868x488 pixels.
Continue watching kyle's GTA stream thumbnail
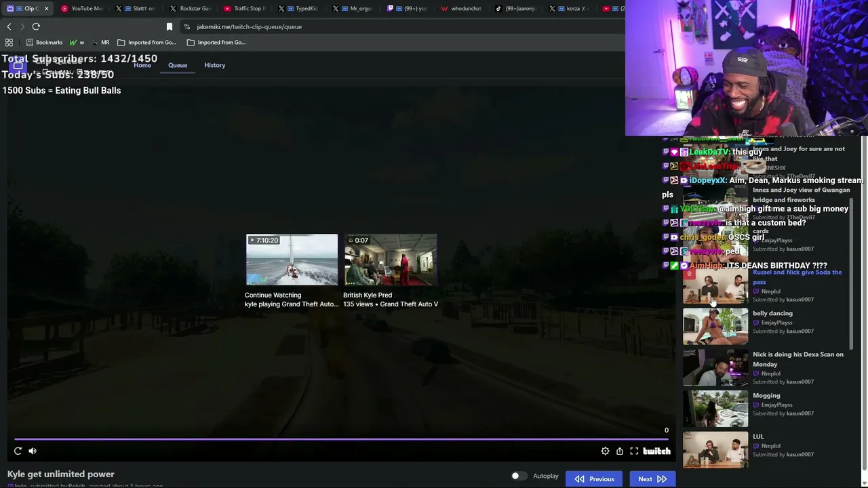click(292, 260)
